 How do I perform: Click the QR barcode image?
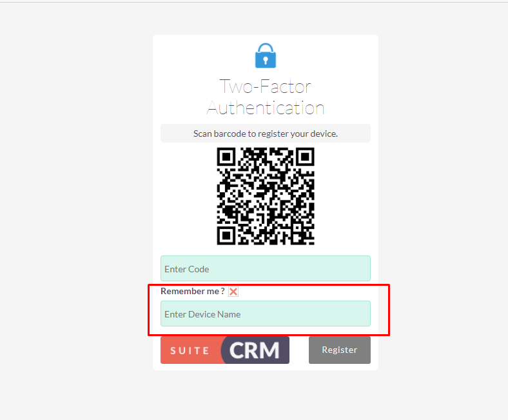coord(266,196)
